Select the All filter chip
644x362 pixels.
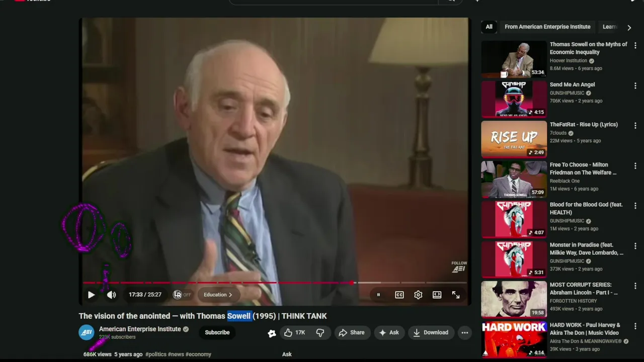489,27
